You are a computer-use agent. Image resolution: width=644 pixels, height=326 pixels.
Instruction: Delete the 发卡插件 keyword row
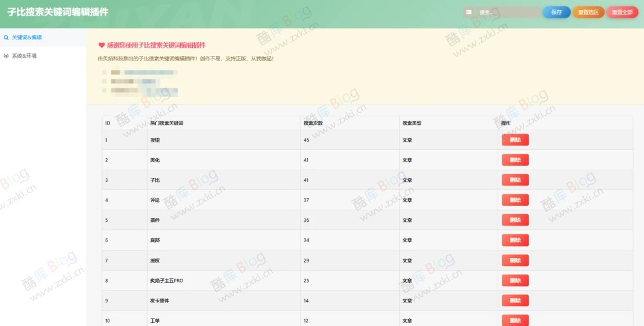(515, 301)
